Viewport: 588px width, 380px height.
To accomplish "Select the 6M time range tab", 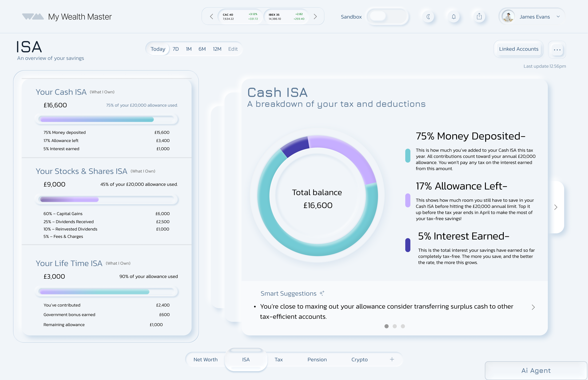I will 202,49.
